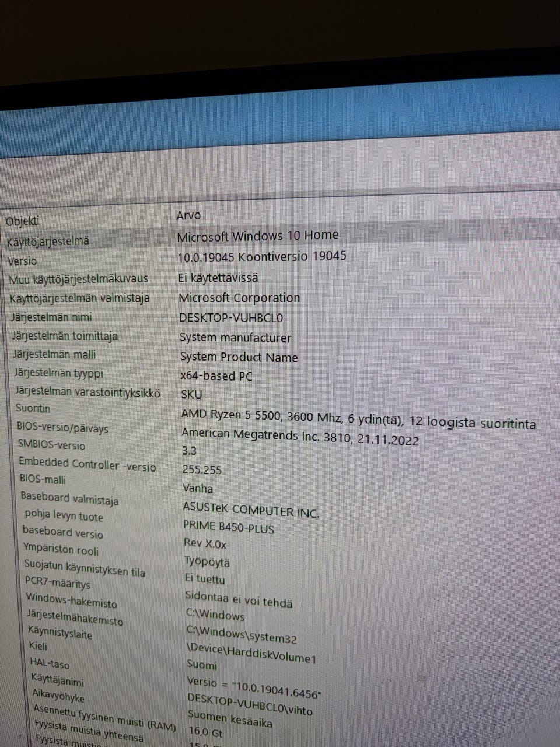This screenshot has width=560, height=747.
Task: Click the value \Device\HarddiskVolume1
Action: tap(251, 654)
